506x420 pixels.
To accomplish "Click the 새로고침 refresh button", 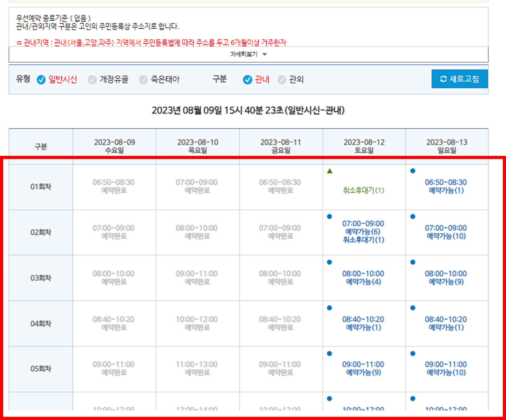I will click(x=459, y=79).
